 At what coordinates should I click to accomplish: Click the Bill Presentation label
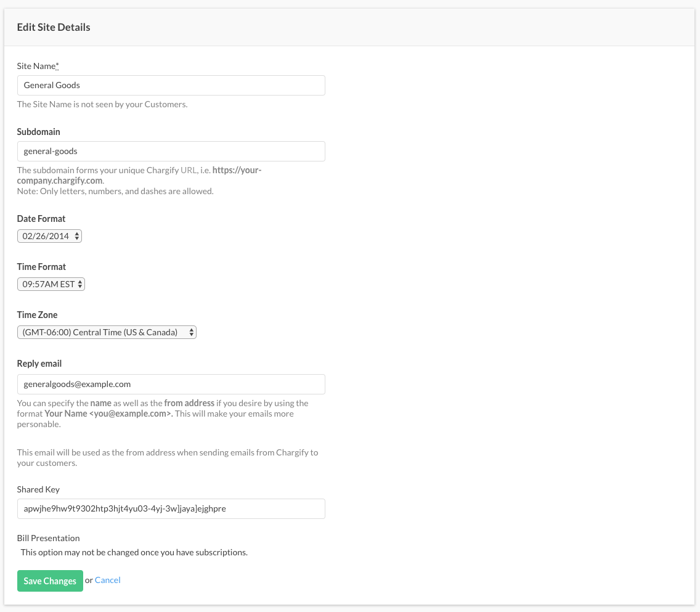[48, 538]
